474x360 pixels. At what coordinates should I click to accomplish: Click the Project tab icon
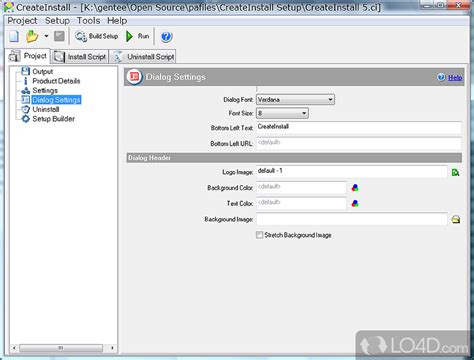(x=14, y=56)
